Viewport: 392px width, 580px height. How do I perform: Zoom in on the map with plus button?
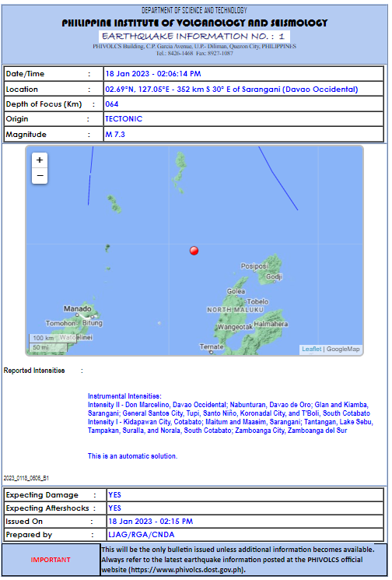click(40, 160)
